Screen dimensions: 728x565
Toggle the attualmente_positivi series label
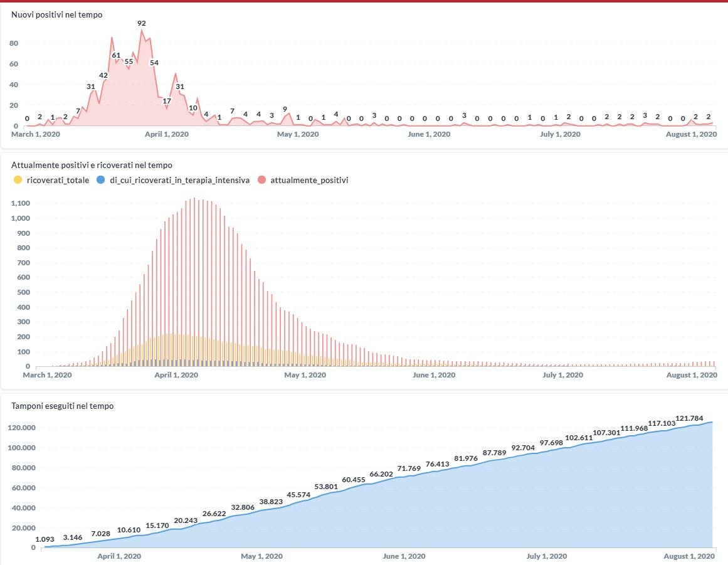coord(309,180)
